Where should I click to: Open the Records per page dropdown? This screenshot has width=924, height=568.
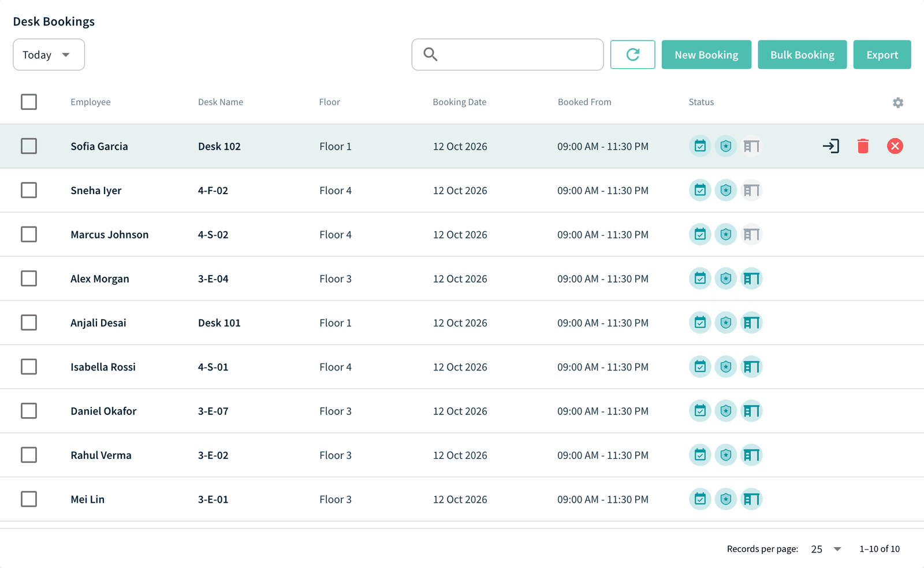(826, 549)
